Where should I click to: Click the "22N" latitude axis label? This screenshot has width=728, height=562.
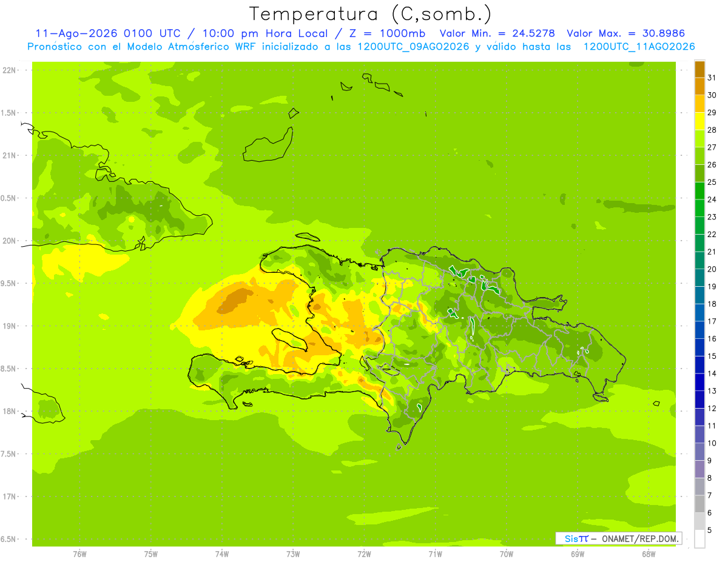[x=8, y=70]
